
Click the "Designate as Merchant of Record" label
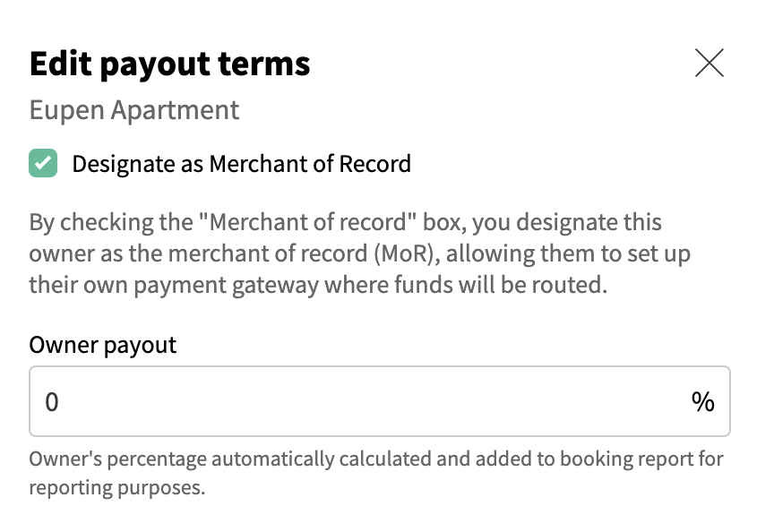click(x=241, y=164)
